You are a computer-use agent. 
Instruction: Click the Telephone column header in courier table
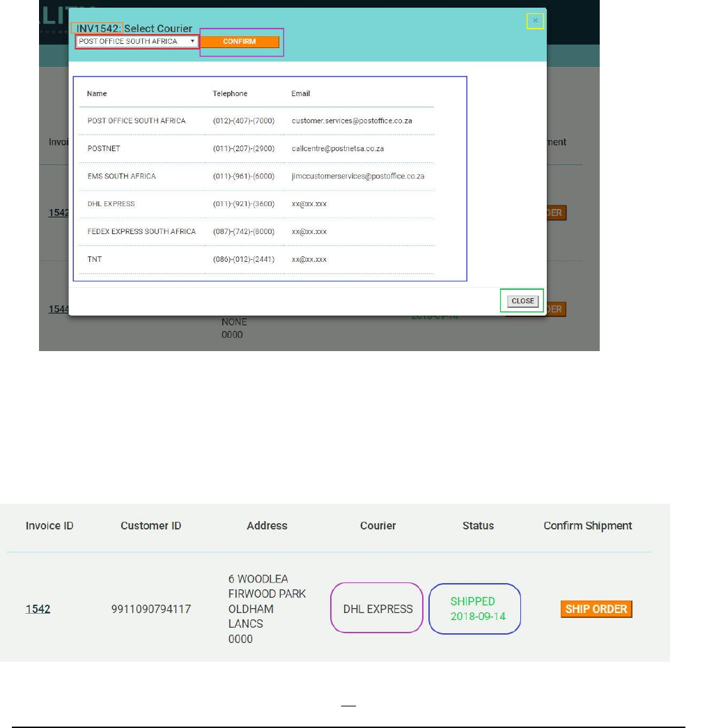click(230, 93)
